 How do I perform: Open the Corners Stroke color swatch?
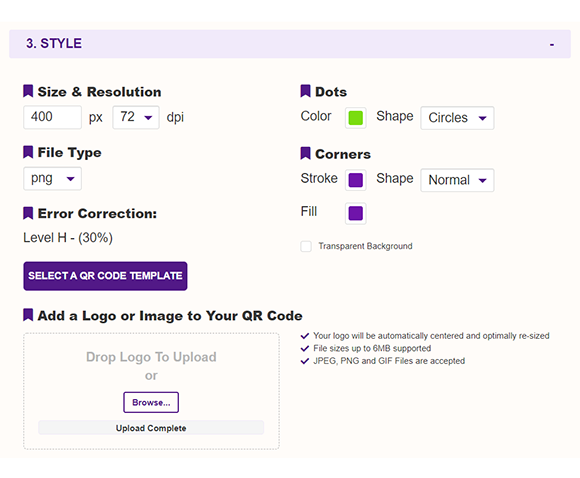pyautogui.click(x=355, y=180)
